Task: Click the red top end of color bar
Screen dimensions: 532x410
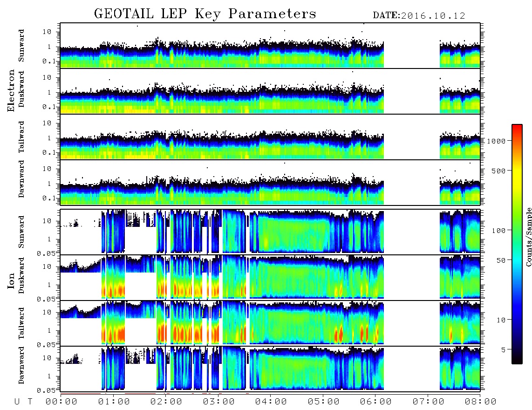Action: [517, 127]
